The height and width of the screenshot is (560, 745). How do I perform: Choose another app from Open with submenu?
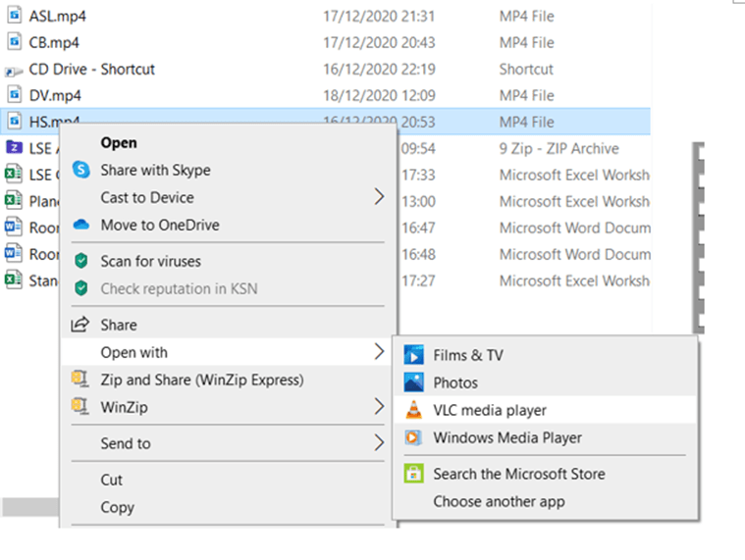click(499, 501)
